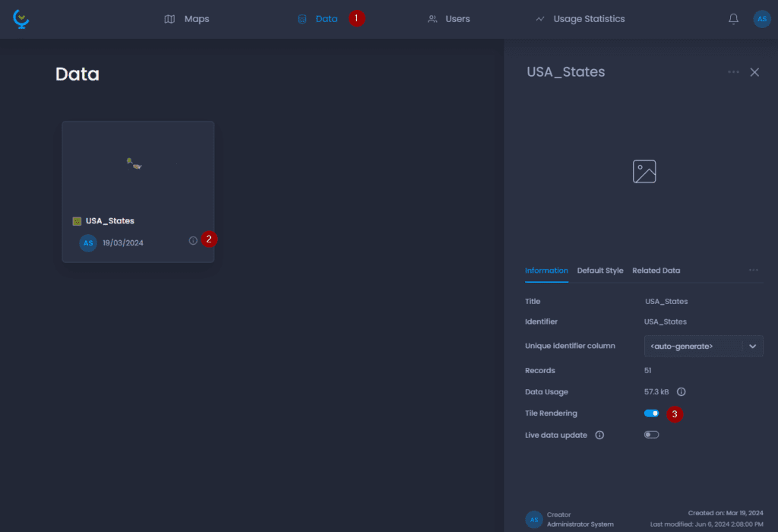The width and height of the screenshot is (778, 532).
Task: Toggle the Live data update switch
Action: pyautogui.click(x=651, y=435)
